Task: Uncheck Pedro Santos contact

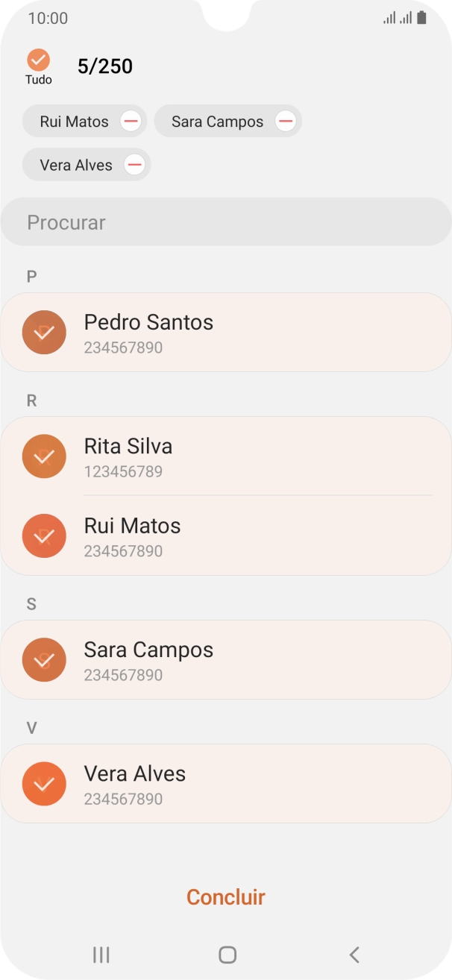Action: (44, 332)
